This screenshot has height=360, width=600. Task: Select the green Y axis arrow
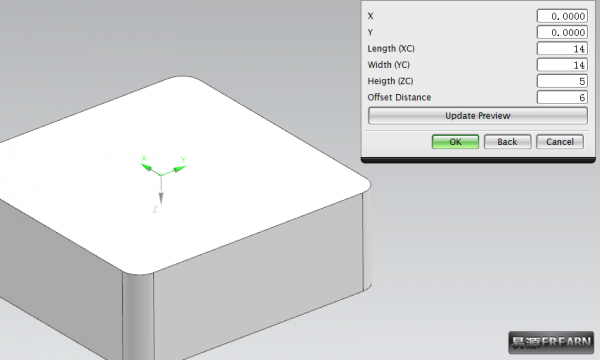click(x=179, y=169)
